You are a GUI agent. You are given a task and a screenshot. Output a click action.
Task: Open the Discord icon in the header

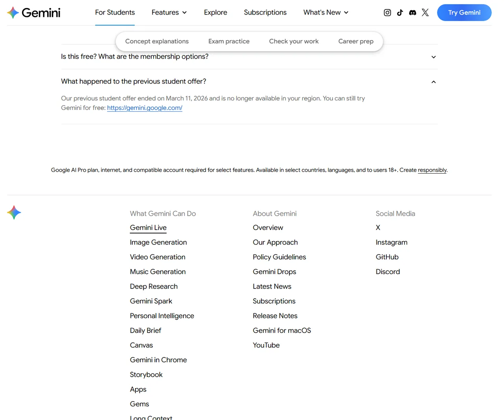413,13
